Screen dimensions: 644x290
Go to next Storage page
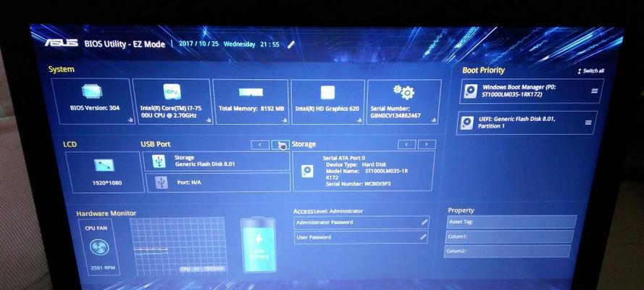coord(427,144)
